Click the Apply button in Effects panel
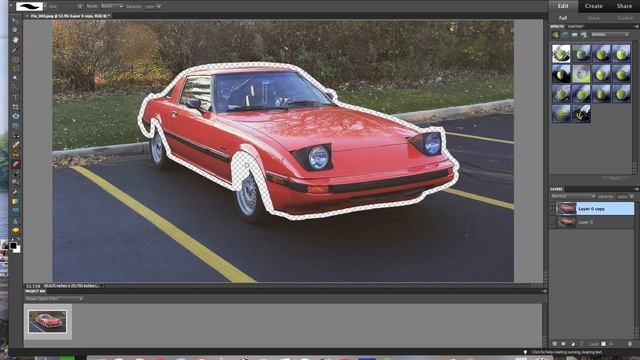Image resolution: width=640 pixels, height=360 pixels. [x=616, y=178]
